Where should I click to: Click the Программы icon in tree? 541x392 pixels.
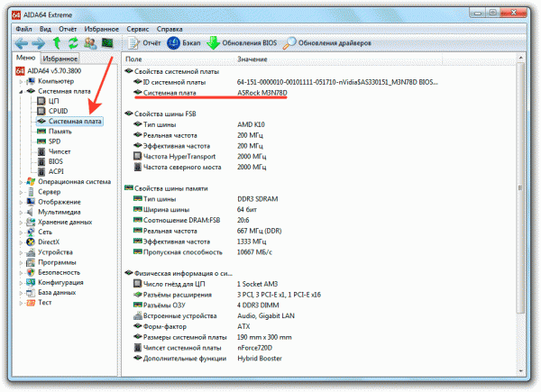(31, 262)
